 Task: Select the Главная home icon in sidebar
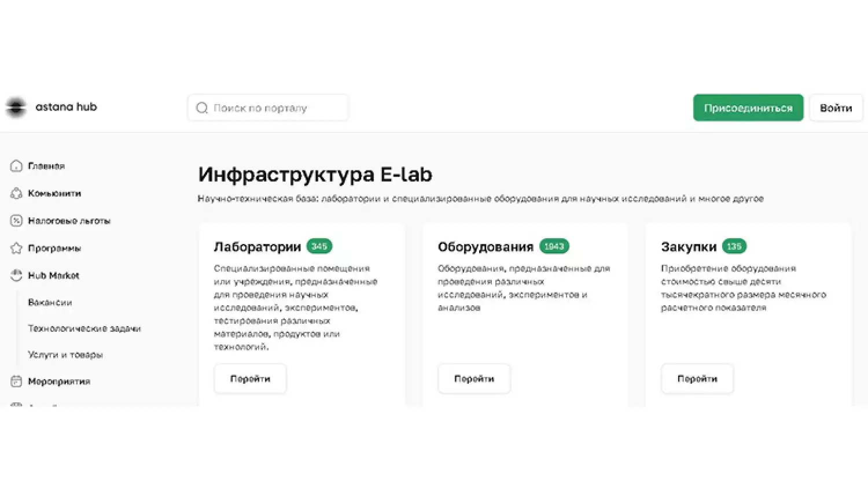pyautogui.click(x=16, y=166)
